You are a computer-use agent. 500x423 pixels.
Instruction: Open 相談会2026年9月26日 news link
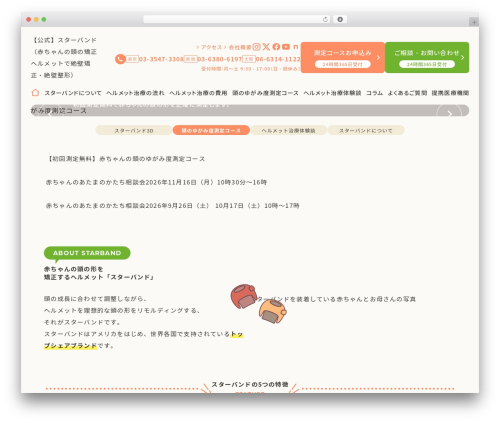click(173, 206)
